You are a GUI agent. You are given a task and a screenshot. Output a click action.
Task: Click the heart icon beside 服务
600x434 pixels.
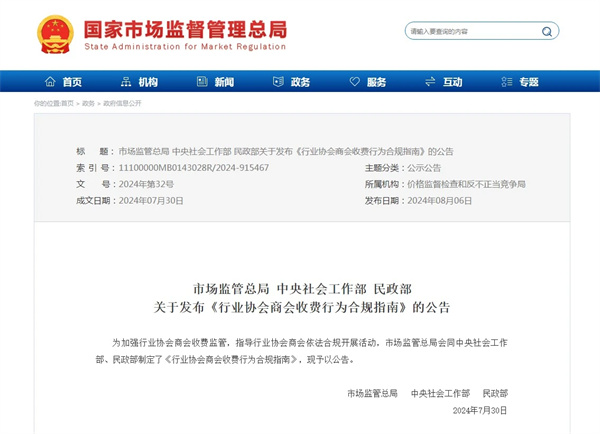pos(353,82)
